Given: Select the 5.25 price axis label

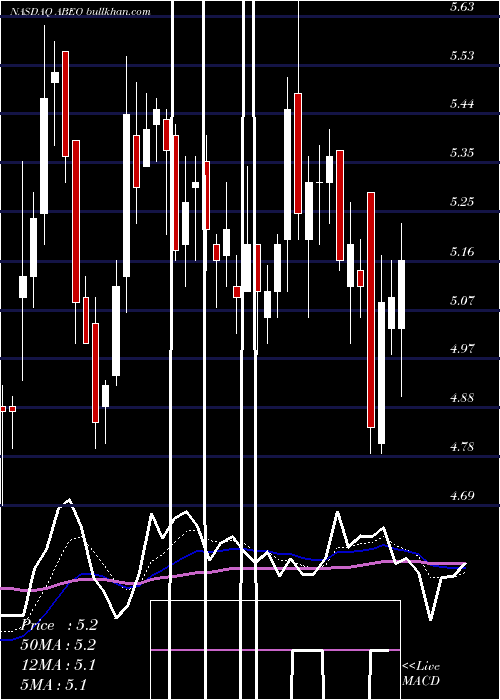Looking at the screenshot, I should pos(462,201).
